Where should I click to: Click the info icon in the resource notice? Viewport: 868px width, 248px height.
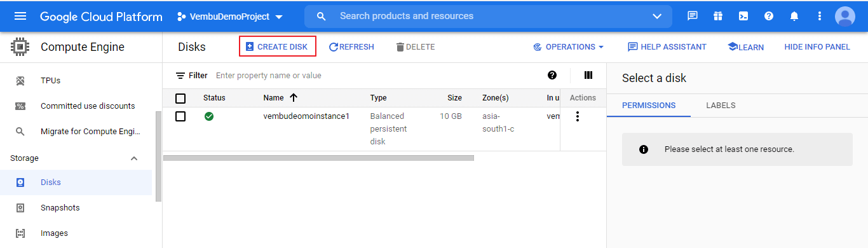point(643,149)
